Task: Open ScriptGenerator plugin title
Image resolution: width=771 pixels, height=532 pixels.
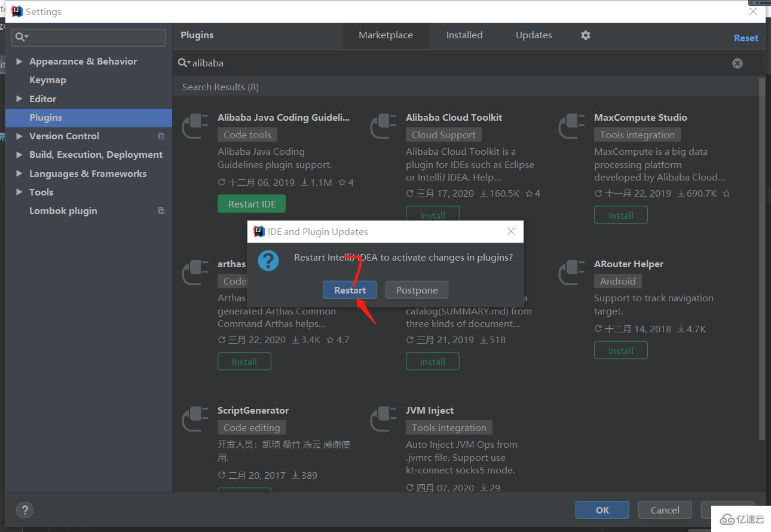Action: click(x=253, y=411)
